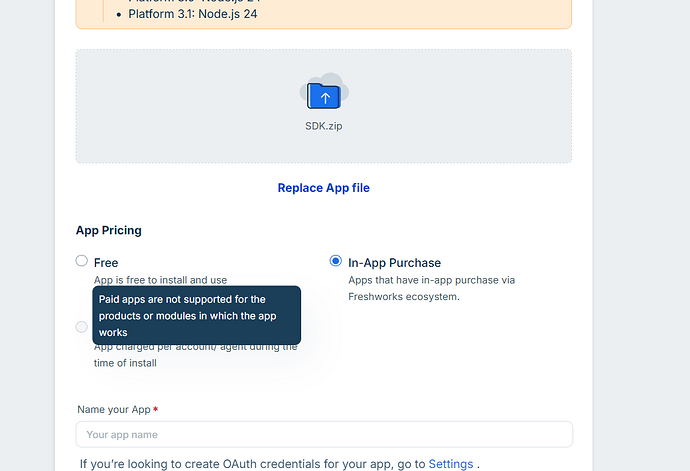690x471 pixels.
Task: Click the Free option label text
Action: 106,263
